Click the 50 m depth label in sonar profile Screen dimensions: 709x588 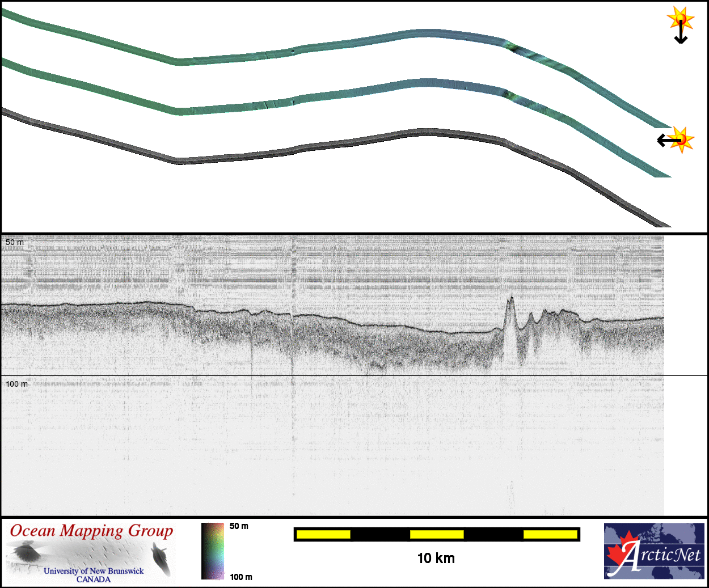tap(15, 242)
